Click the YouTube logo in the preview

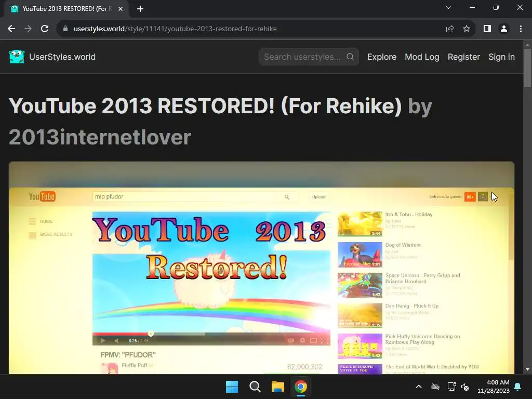pos(42,196)
